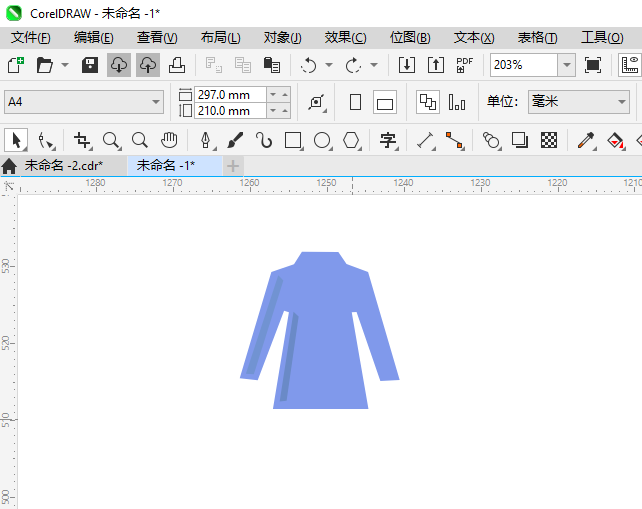
Task: Select the Ellipse tool
Action: click(322, 140)
